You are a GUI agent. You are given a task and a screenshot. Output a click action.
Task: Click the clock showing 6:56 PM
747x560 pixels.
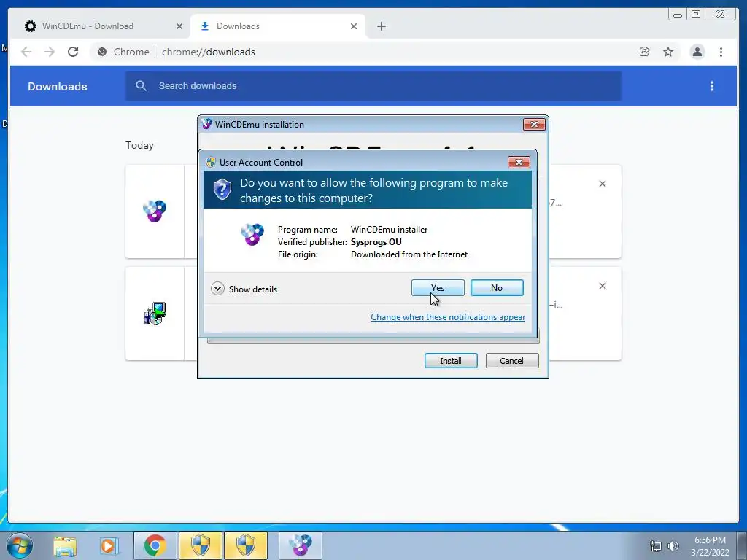pyautogui.click(x=710, y=545)
